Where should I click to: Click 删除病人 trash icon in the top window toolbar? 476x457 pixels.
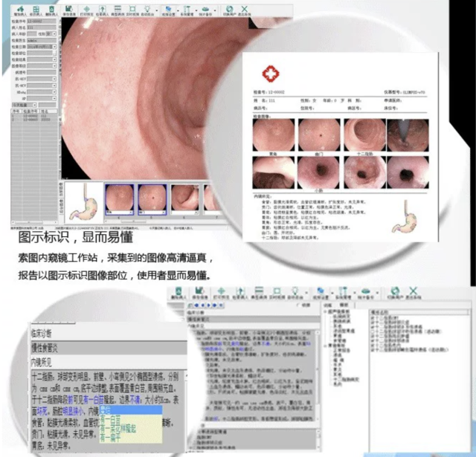(x=51, y=10)
